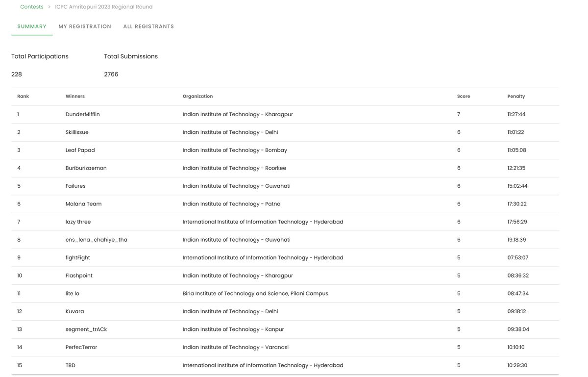Click the Rank column header

pyautogui.click(x=23, y=97)
